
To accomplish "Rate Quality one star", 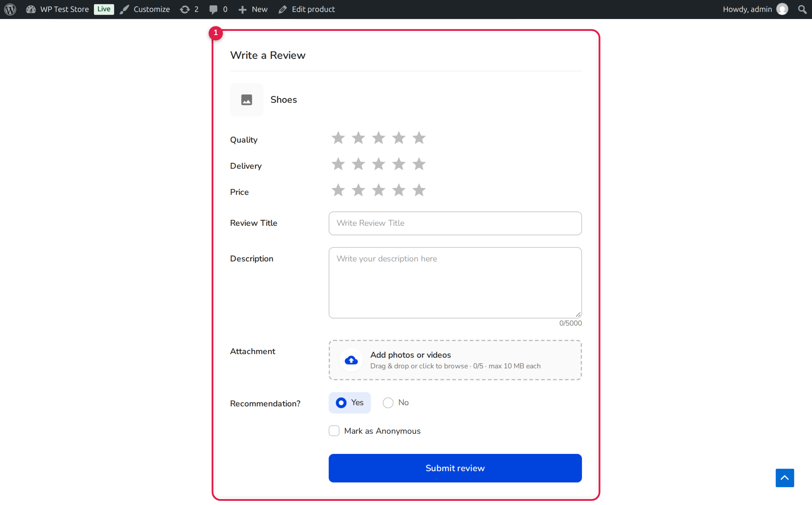I will pyautogui.click(x=338, y=138).
